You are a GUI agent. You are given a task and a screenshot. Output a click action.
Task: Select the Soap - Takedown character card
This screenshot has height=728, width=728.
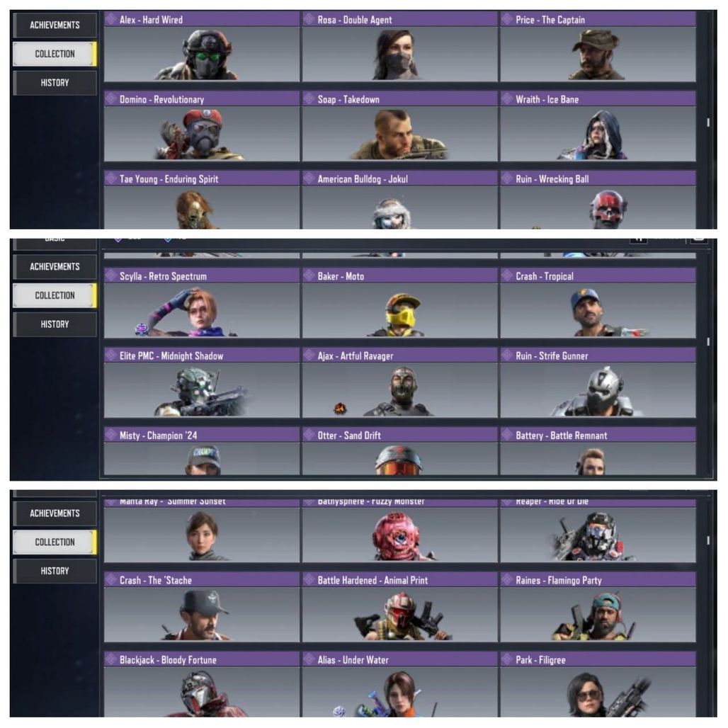(x=399, y=126)
